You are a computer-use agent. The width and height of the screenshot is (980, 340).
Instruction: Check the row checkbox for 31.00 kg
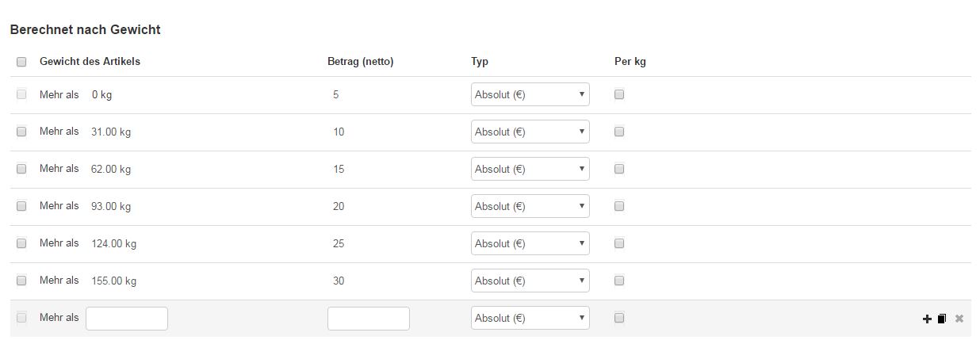click(x=21, y=132)
